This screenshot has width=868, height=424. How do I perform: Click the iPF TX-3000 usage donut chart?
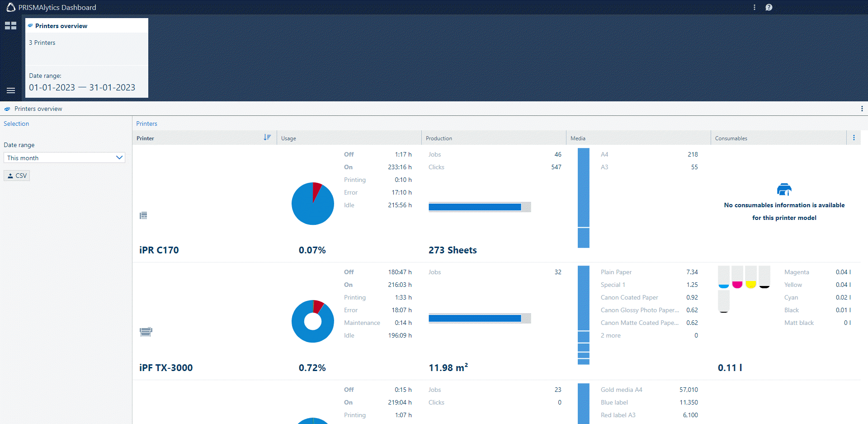point(312,321)
